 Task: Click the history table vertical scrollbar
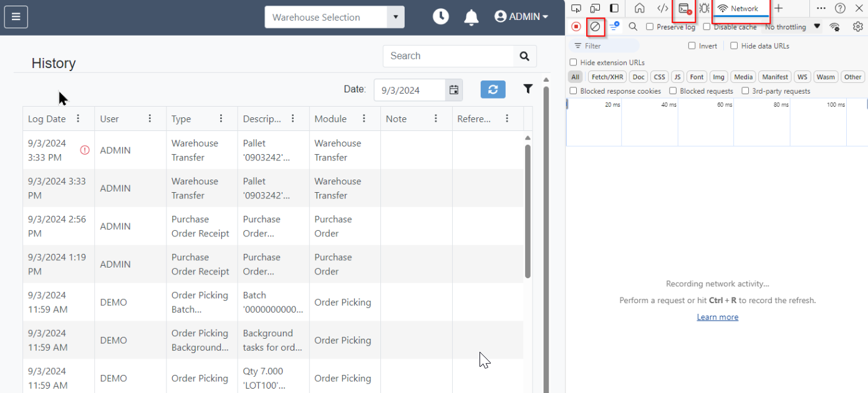tap(528, 211)
